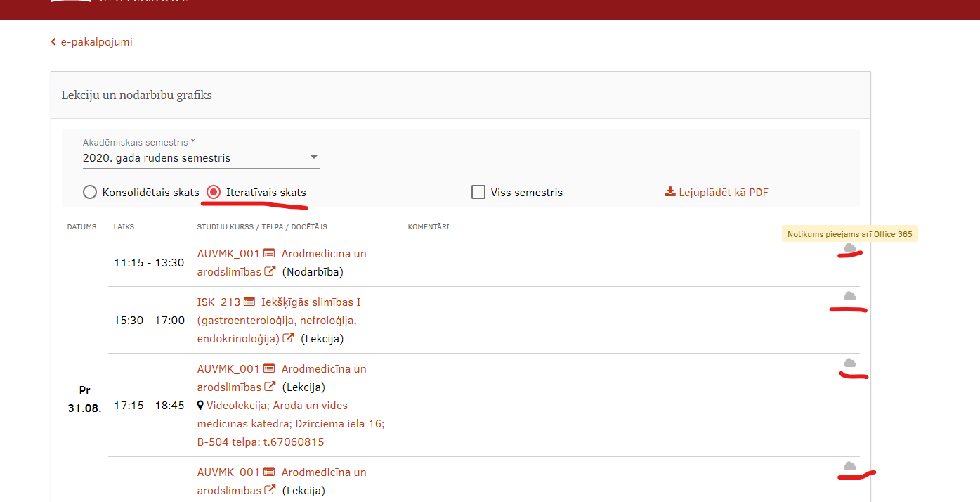This screenshot has height=502, width=980.
Task: Click the Lekciju un nodarbību grafiks heading
Action: coord(136,95)
